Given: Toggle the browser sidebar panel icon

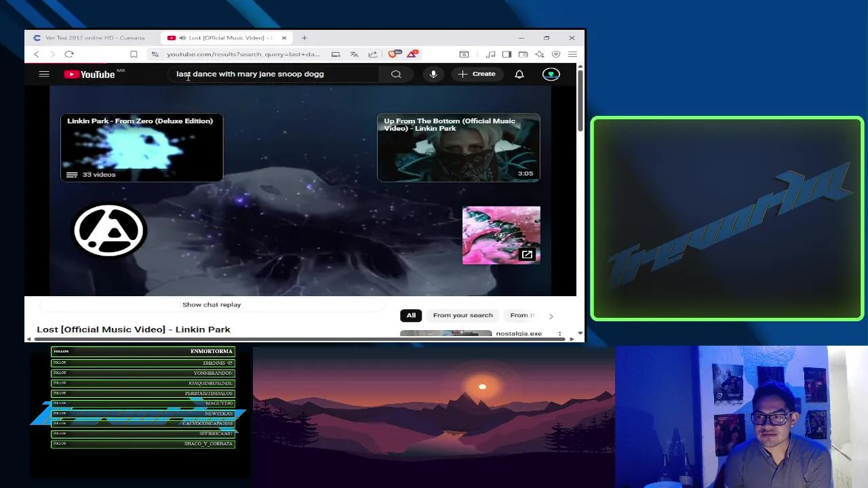Looking at the screenshot, I should [507, 54].
